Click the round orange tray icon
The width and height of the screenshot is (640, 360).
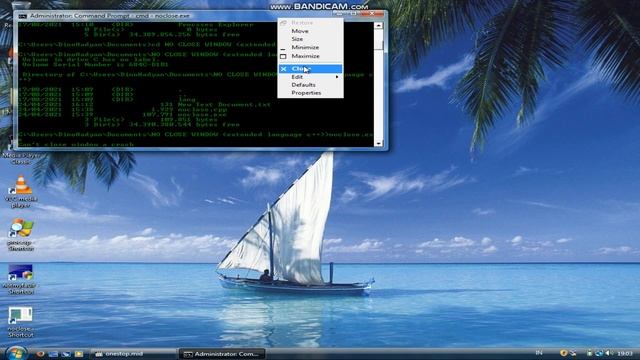pos(564,353)
